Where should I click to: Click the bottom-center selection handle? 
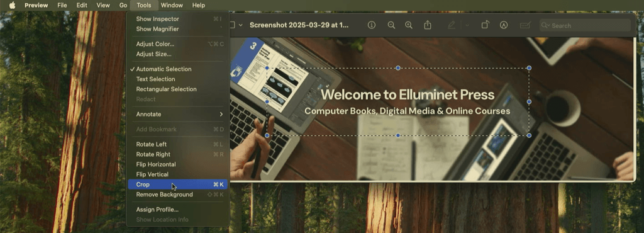(398, 135)
